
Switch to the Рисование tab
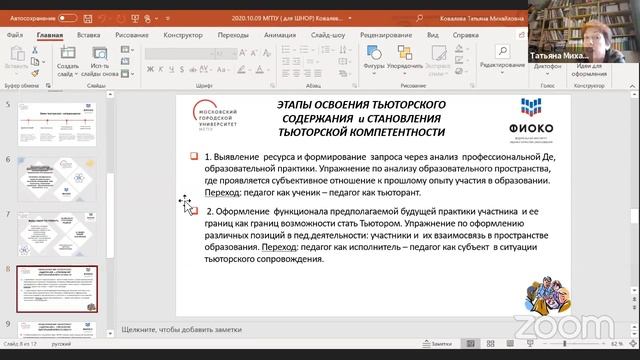tap(131, 35)
